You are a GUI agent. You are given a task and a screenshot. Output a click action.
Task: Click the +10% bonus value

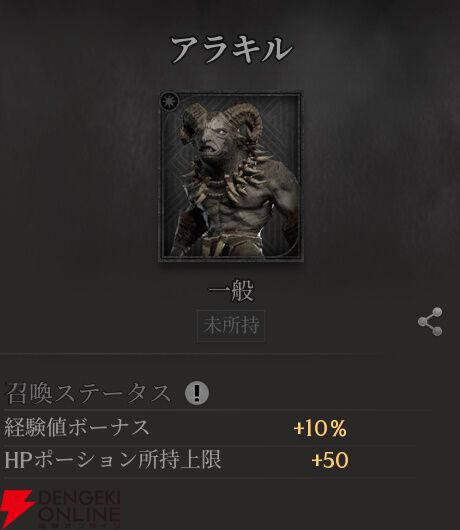point(320,428)
